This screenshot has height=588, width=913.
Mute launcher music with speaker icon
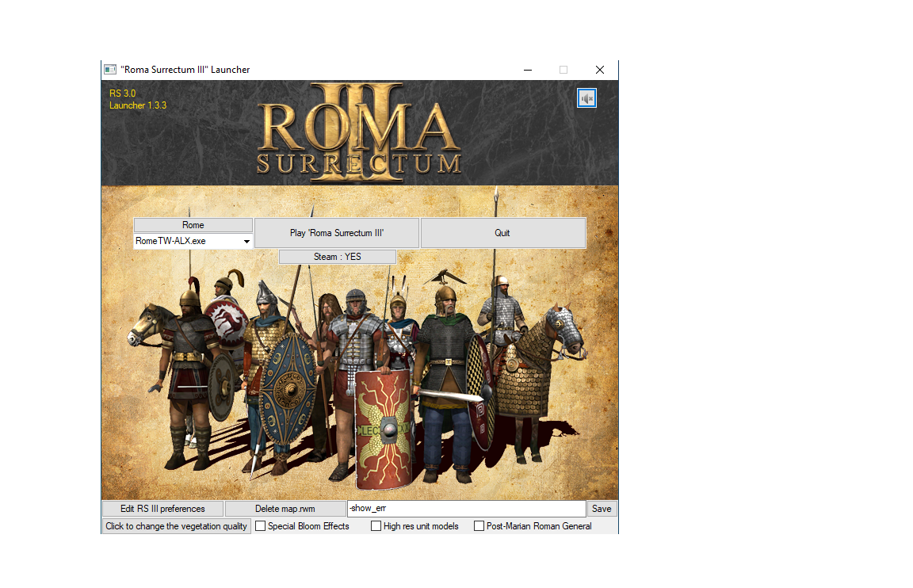(586, 98)
